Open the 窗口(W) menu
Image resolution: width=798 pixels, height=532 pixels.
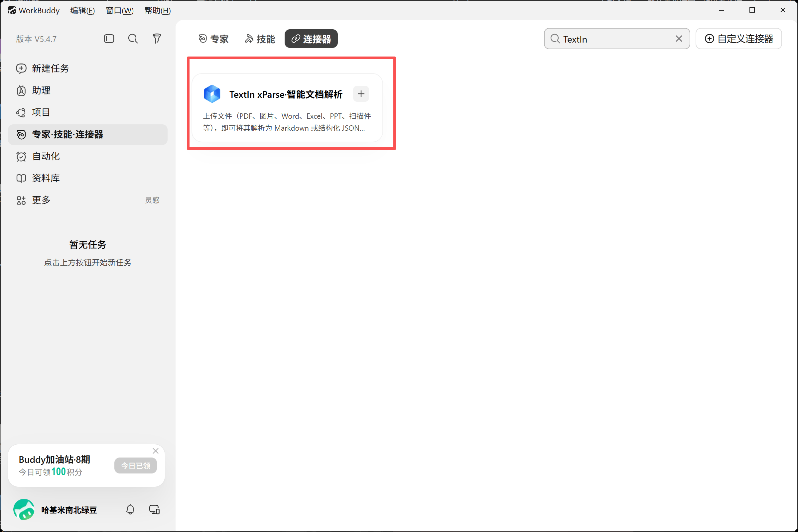120,11
